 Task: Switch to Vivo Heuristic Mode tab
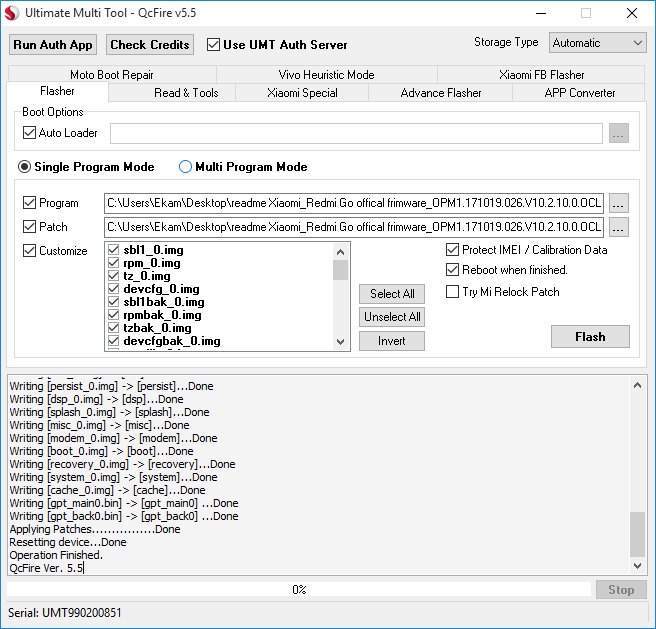[x=326, y=74]
